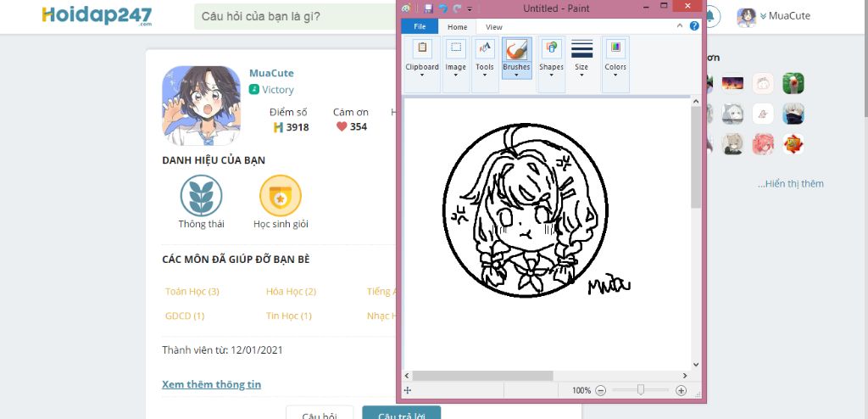Click the green goose user avatar
The image size is (868, 419).
point(793,84)
